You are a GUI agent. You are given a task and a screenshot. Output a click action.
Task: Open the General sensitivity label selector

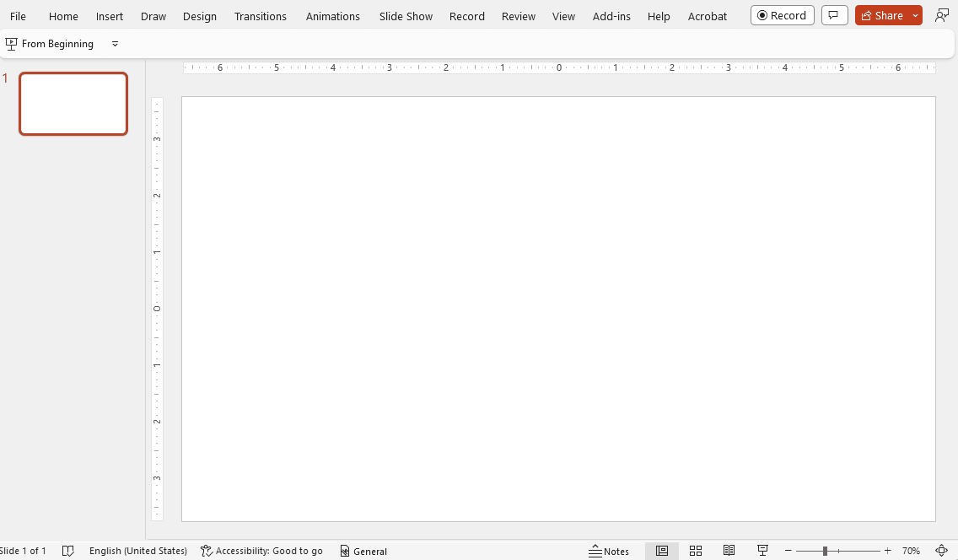[363, 551]
